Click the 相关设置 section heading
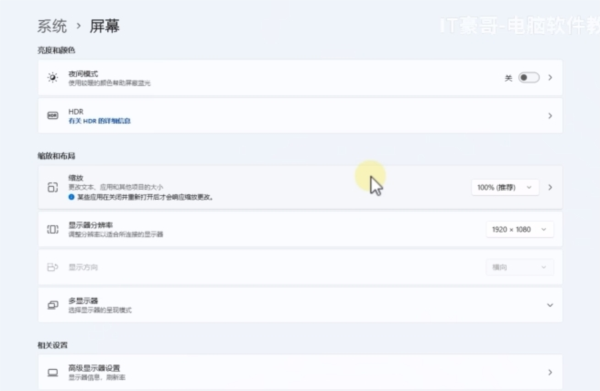Screen dimensions: 600x391 [52, 345]
